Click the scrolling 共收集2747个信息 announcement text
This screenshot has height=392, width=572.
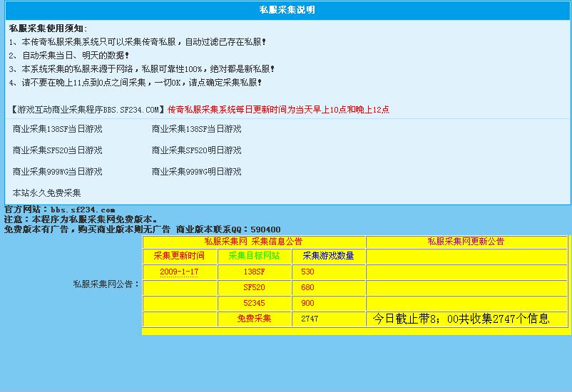click(x=461, y=319)
